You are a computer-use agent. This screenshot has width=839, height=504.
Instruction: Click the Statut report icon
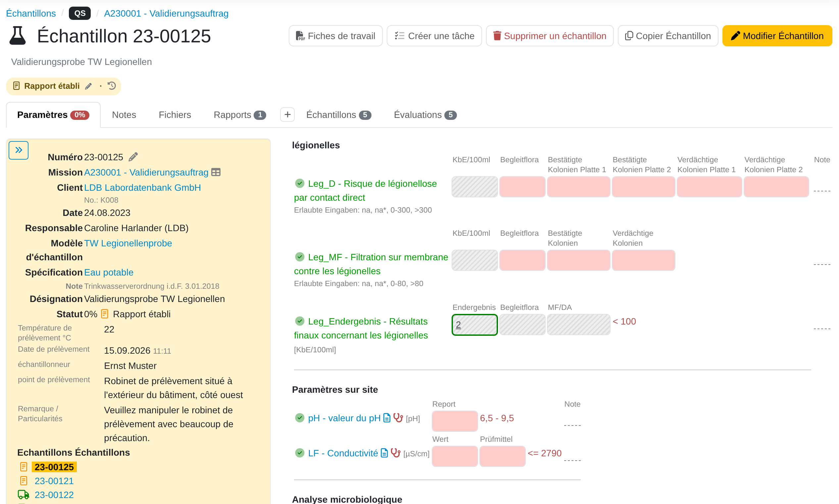coord(105,314)
